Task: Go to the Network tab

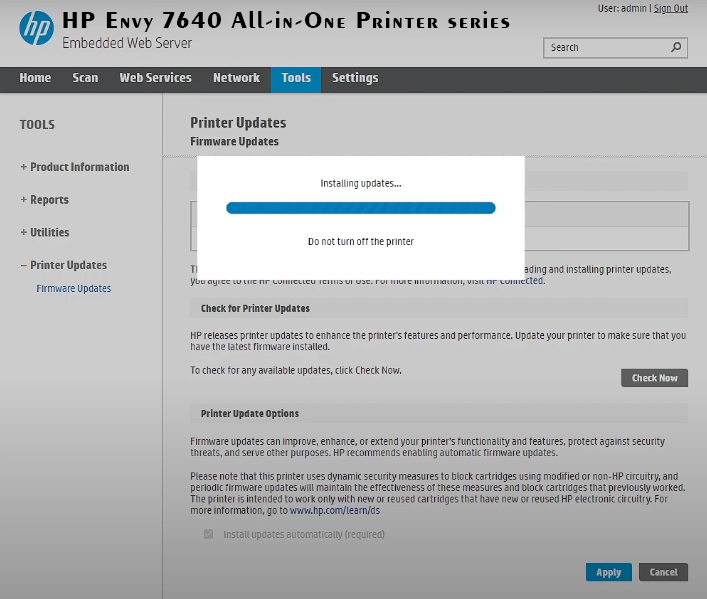Action: 236,78
